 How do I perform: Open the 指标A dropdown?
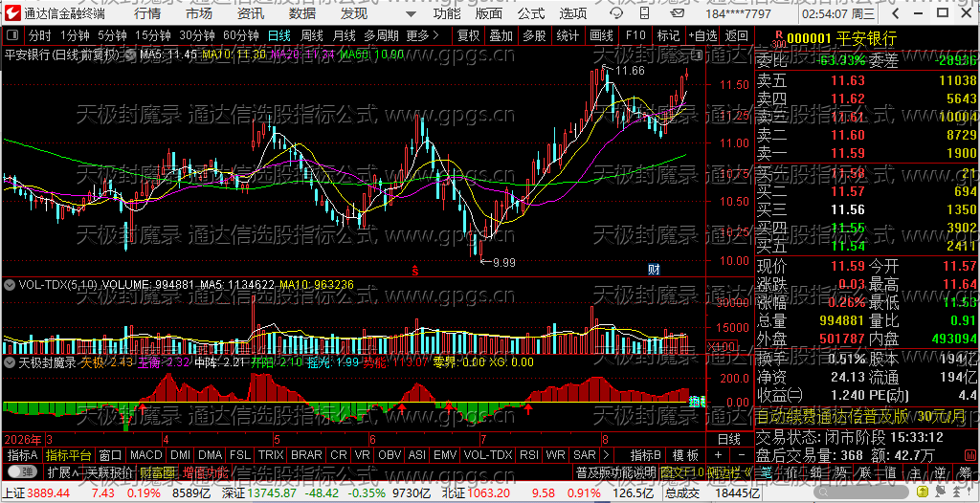(x=23, y=454)
